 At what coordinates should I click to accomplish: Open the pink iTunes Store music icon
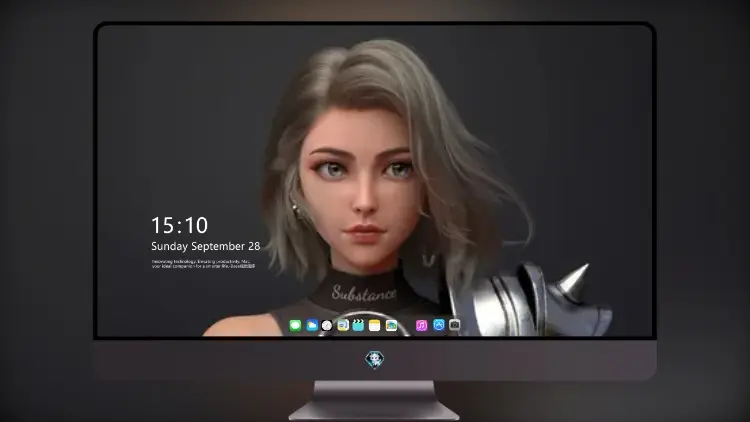(421, 326)
